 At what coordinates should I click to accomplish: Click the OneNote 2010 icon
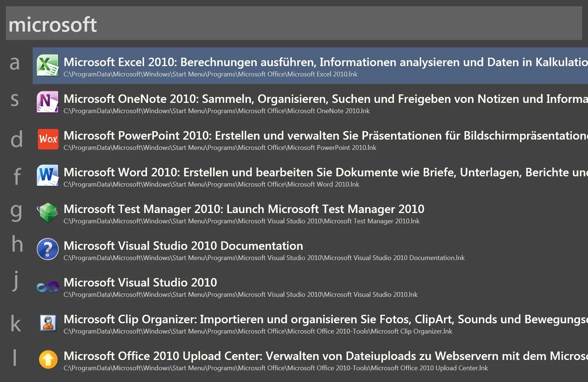(x=48, y=102)
